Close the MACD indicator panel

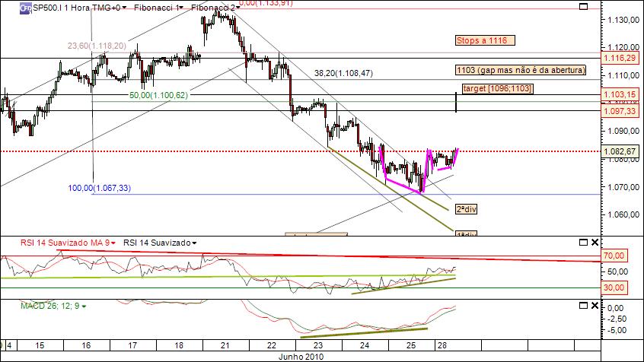coord(595,306)
